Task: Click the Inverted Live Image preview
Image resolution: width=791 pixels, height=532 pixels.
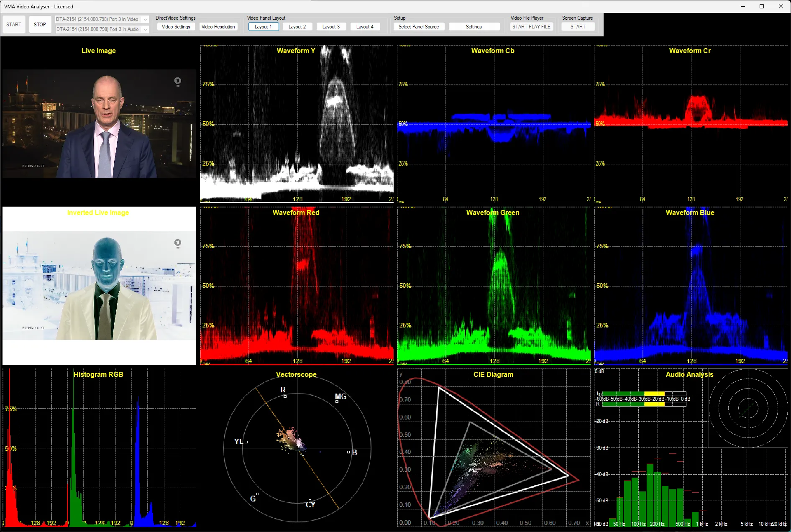Action: (x=99, y=286)
